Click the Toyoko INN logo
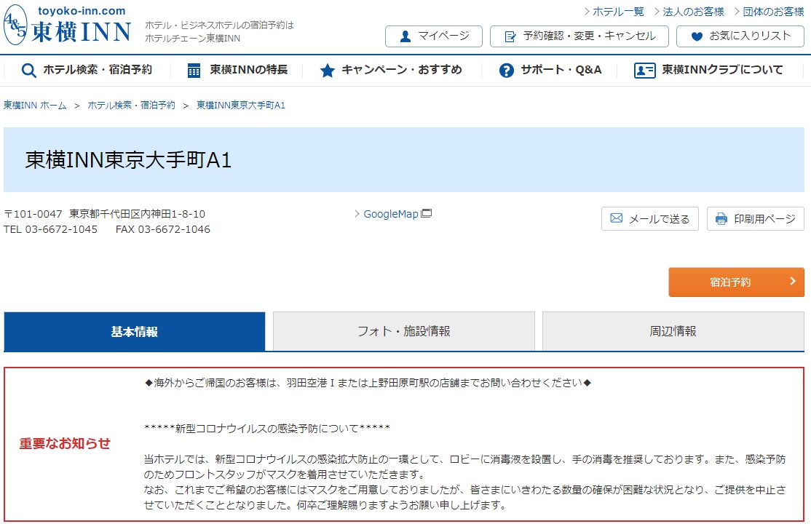The width and height of the screenshot is (811, 532). tap(67, 25)
